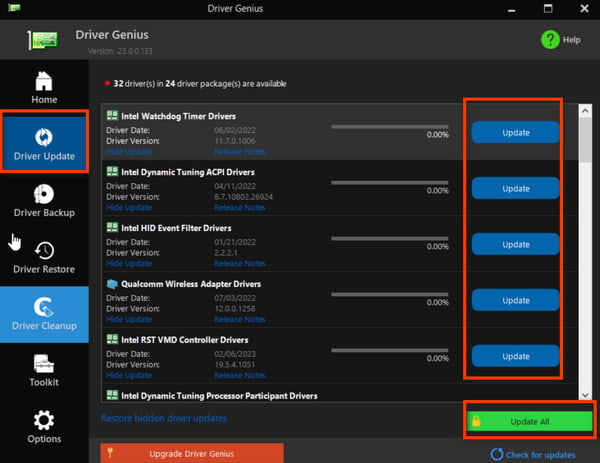The width and height of the screenshot is (600, 463).
Task: Open Release Notes for Intel HID Event Filter
Action: [x=240, y=263]
